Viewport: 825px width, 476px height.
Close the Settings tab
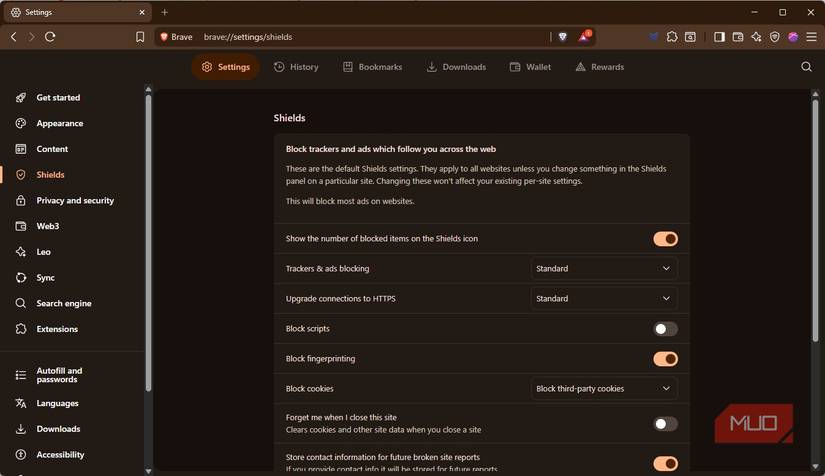tap(142, 12)
